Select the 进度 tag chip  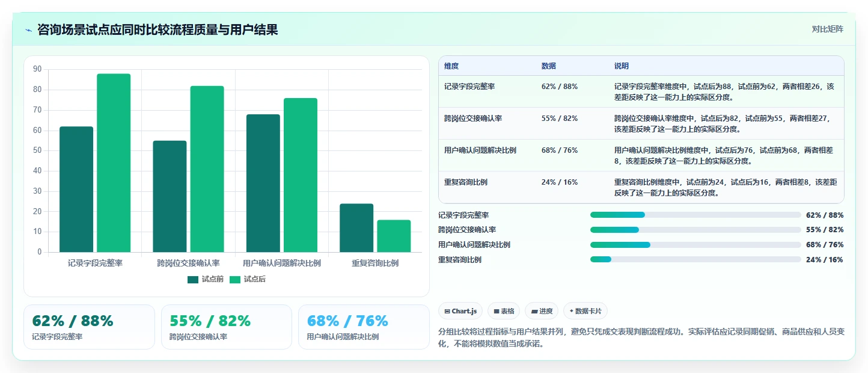(x=542, y=311)
